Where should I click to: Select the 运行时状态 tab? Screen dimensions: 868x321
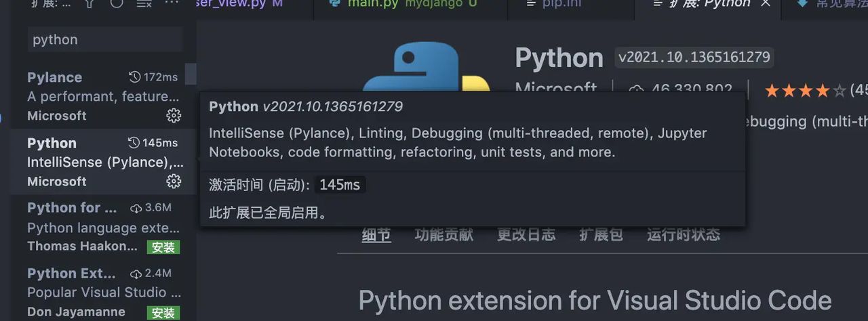[x=684, y=235]
